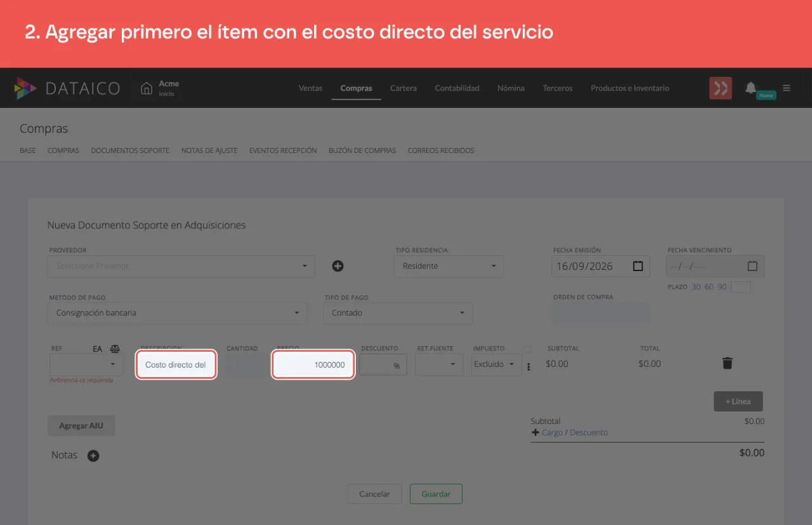Delete the line with the trash icon
The image size is (812, 525).
728,363
